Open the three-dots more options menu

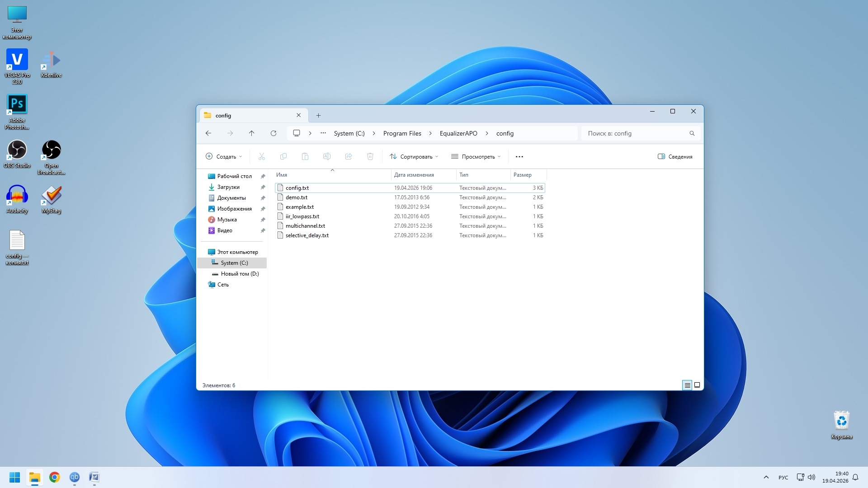point(519,157)
